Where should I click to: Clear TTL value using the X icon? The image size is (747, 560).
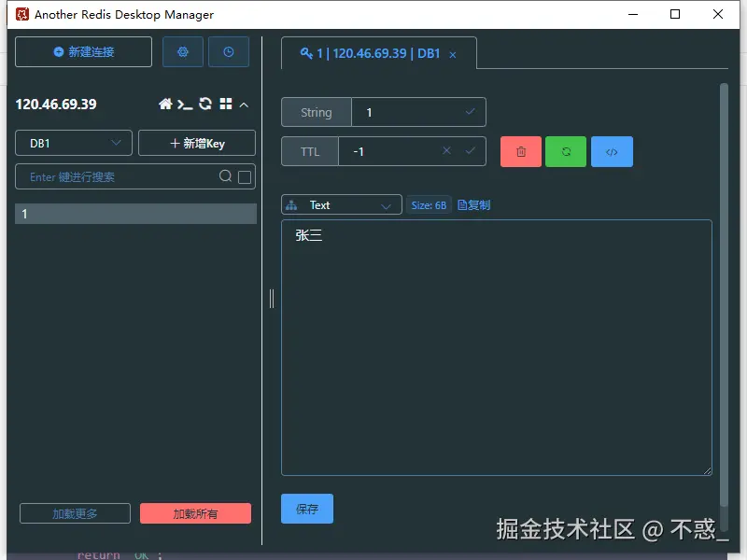(446, 150)
